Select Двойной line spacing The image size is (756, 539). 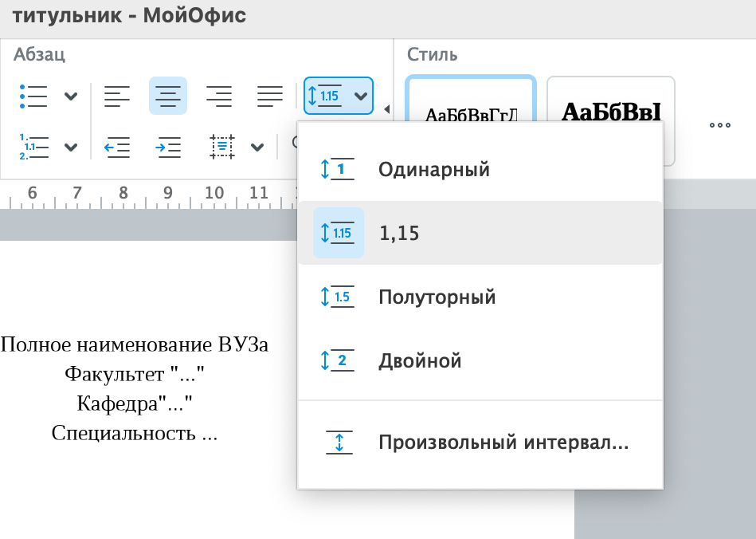pyautogui.click(x=480, y=360)
